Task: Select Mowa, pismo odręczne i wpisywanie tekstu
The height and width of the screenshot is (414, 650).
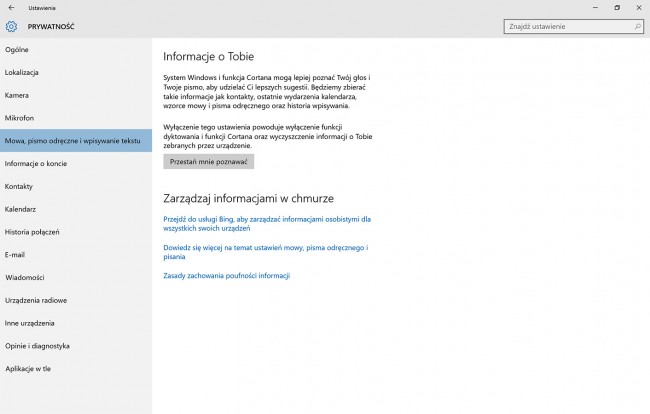Action: pyautogui.click(x=76, y=141)
